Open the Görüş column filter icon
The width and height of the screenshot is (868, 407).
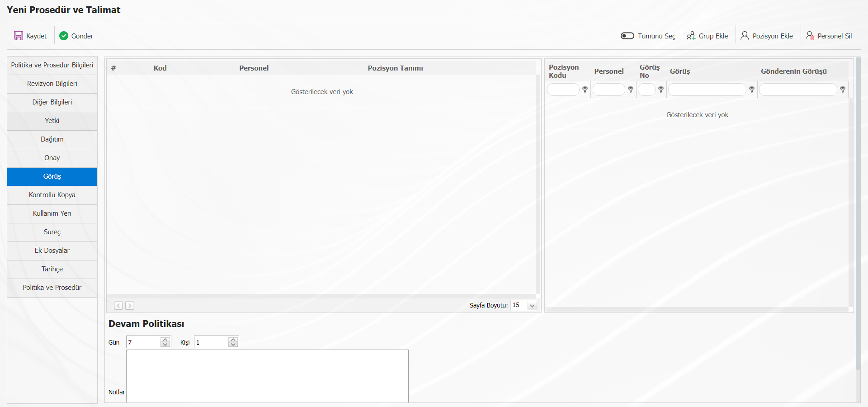(752, 90)
